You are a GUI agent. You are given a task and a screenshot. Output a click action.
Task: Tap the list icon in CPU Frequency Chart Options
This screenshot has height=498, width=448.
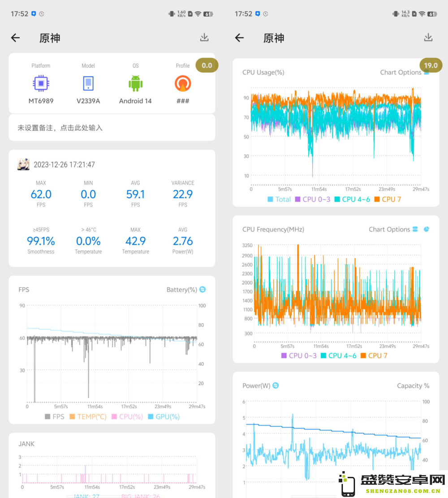415,230
